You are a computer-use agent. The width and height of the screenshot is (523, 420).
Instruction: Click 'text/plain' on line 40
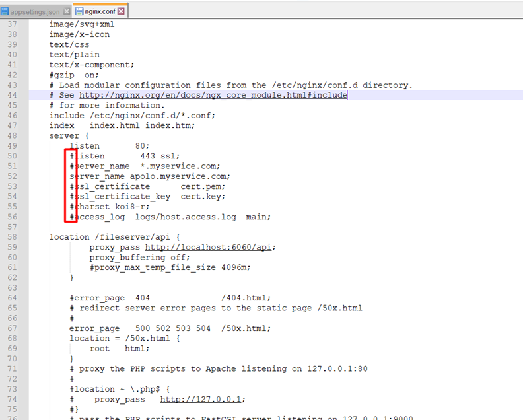click(75, 55)
